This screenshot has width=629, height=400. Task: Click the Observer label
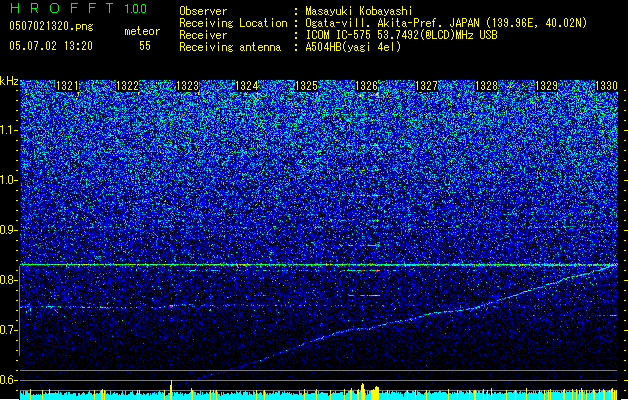(203, 11)
